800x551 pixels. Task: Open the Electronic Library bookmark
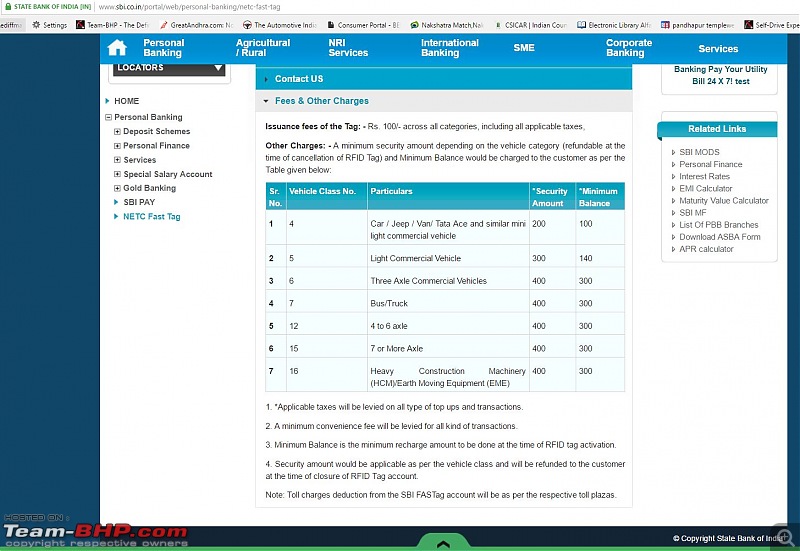614,24
